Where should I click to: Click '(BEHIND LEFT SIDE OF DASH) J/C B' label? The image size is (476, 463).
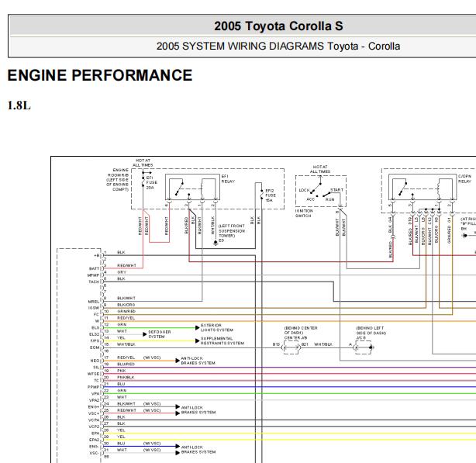[371, 333]
